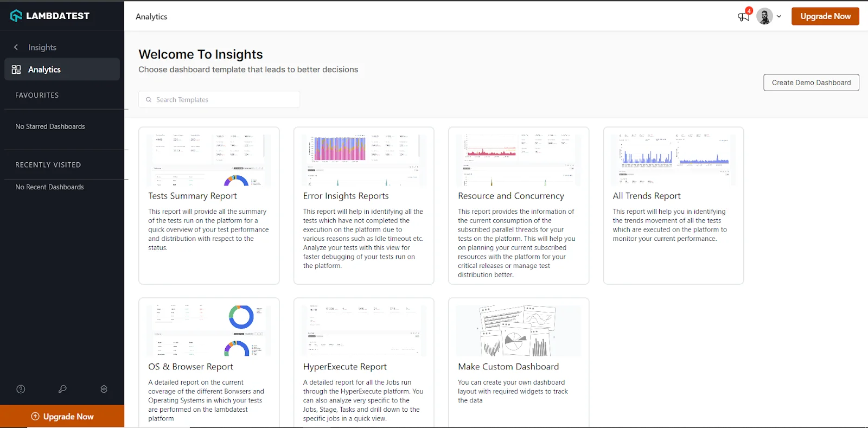Open the integrations icon near Upgrade banner
Screen dimensions: 868x428
pyautogui.click(x=104, y=389)
